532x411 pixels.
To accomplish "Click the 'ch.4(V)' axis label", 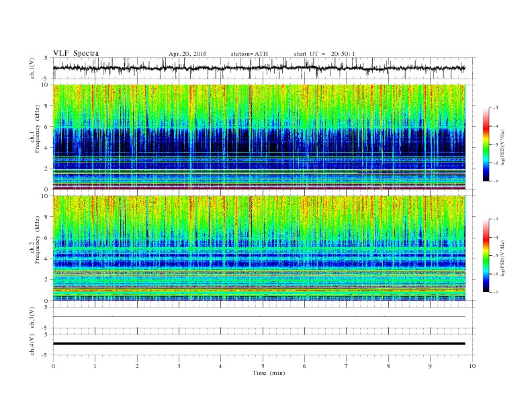I will click(x=32, y=345).
